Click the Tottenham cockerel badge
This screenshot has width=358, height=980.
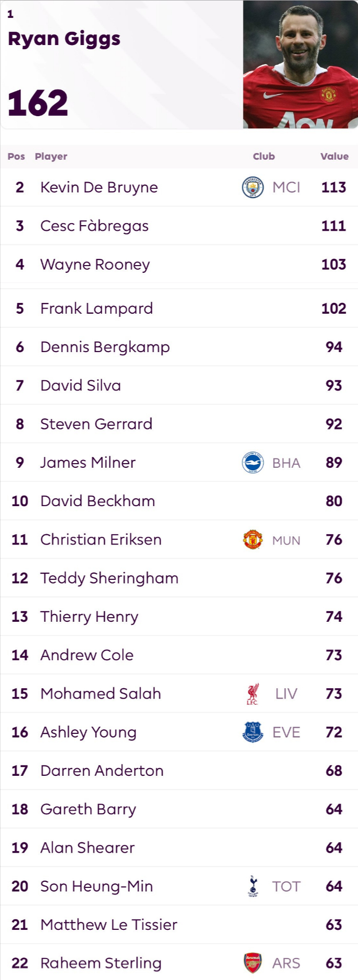pos(253,886)
